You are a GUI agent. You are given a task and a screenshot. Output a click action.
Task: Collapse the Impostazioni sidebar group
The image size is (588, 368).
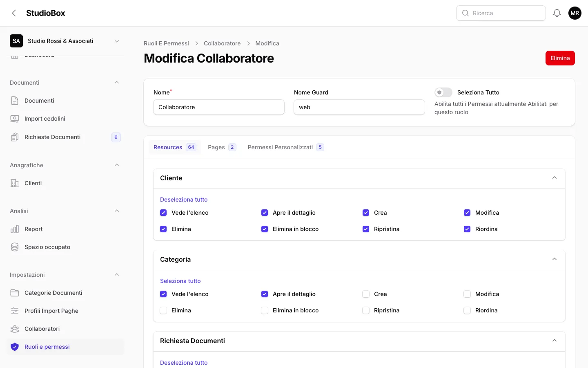117,275
